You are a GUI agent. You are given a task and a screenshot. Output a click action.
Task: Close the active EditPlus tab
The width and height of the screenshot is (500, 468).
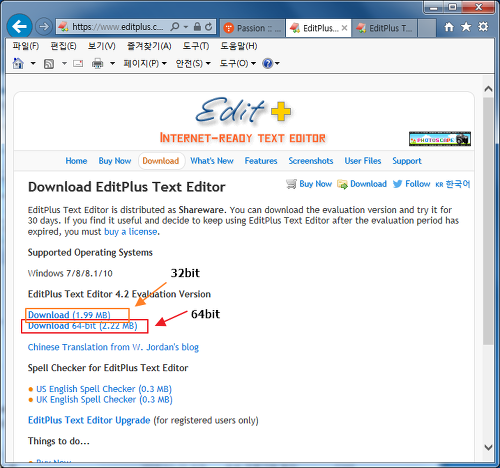tap(345, 28)
